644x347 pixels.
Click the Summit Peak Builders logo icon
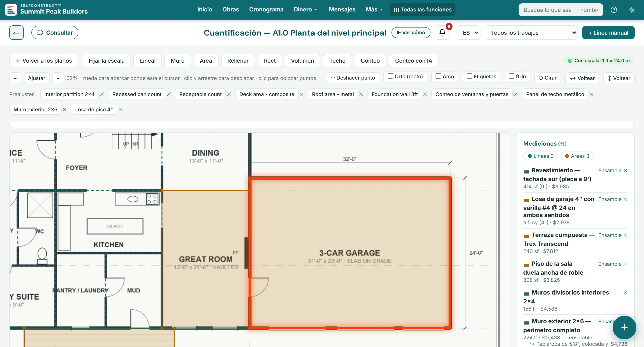[x=11, y=10]
